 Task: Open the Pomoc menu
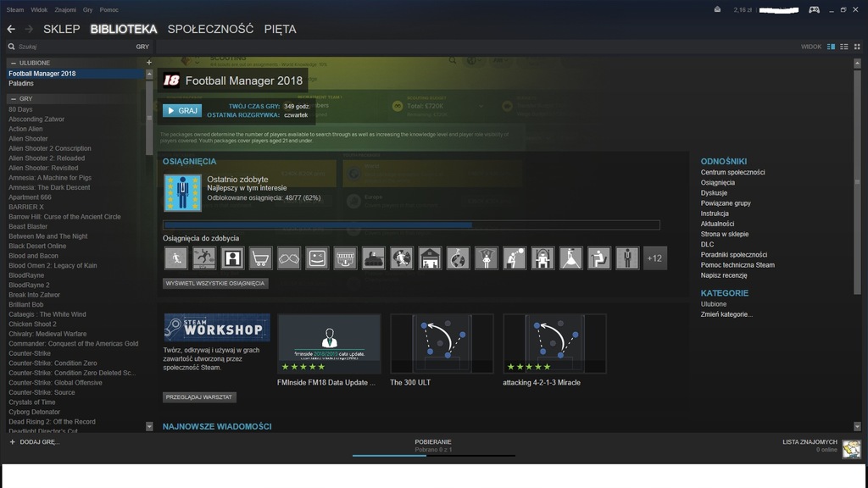pos(108,10)
